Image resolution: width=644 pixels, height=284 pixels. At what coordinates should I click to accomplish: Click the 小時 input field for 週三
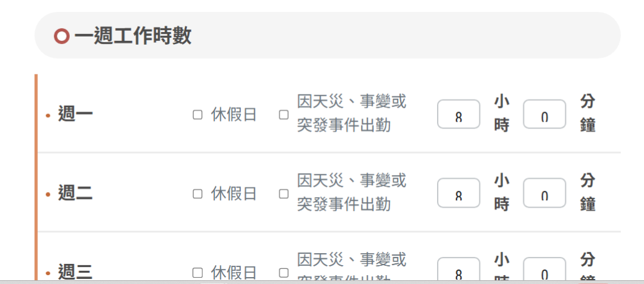click(458, 271)
